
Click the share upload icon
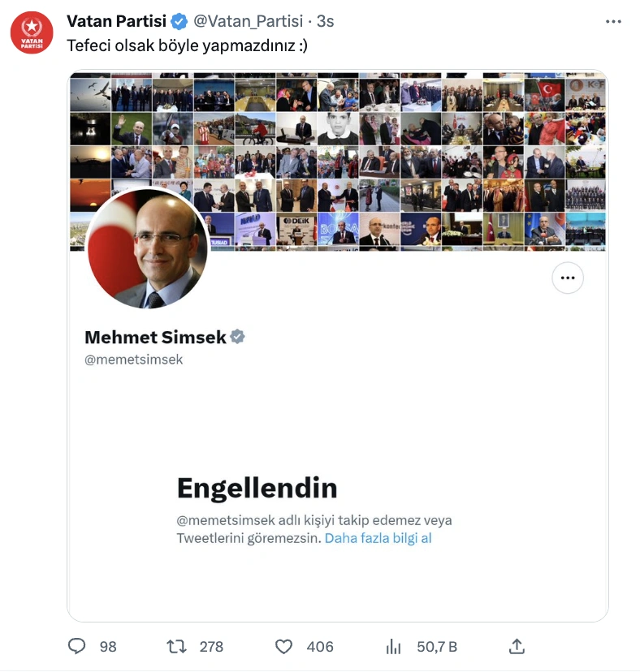pyautogui.click(x=517, y=646)
